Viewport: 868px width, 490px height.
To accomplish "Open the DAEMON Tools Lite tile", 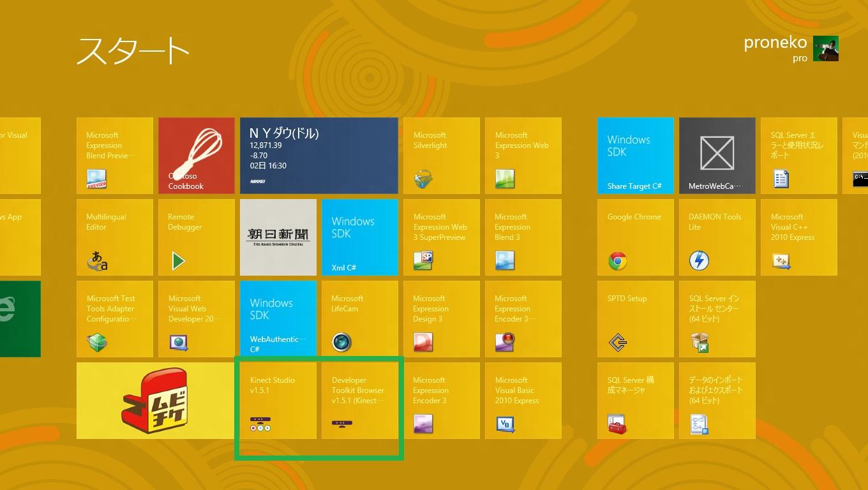I will 717,237.
